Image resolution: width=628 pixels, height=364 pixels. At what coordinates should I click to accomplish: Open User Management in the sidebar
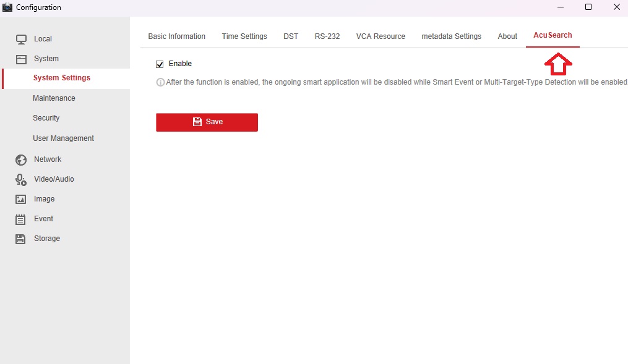coord(63,138)
